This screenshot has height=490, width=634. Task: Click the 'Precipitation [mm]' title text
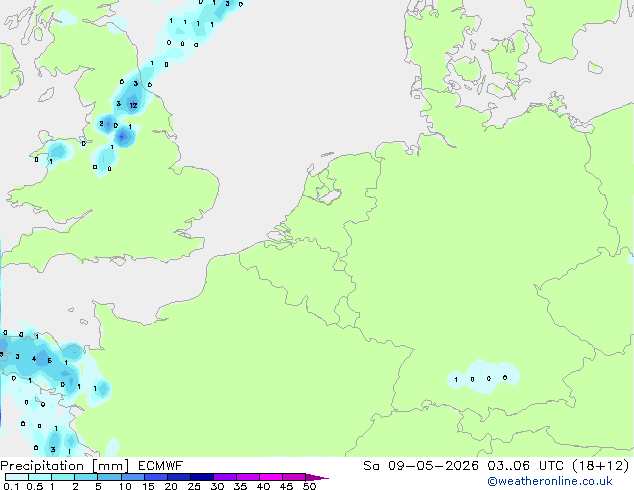pyautogui.click(x=65, y=466)
